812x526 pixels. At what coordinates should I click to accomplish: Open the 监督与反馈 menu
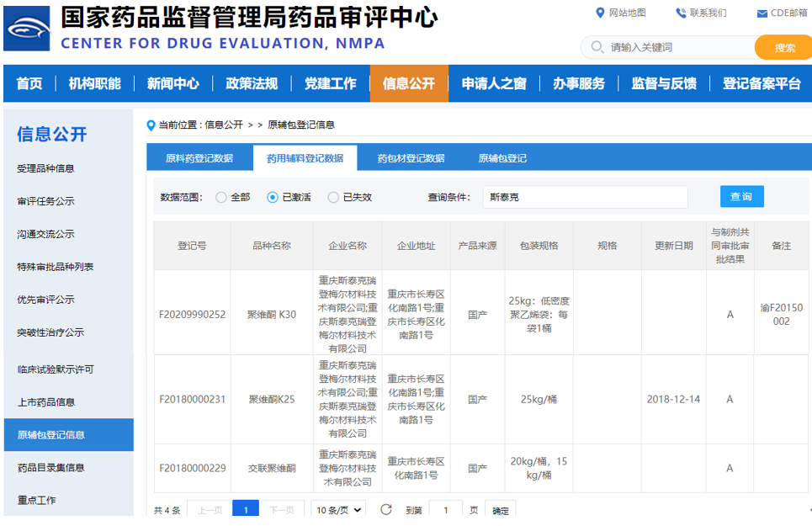pyautogui.click(x=664, y=83)
